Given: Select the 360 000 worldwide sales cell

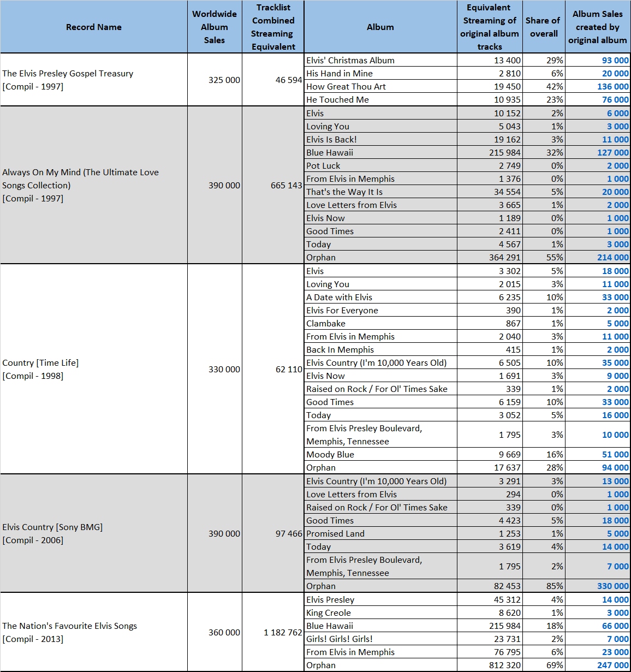Looking at the screenshot, I should point(215,632).
